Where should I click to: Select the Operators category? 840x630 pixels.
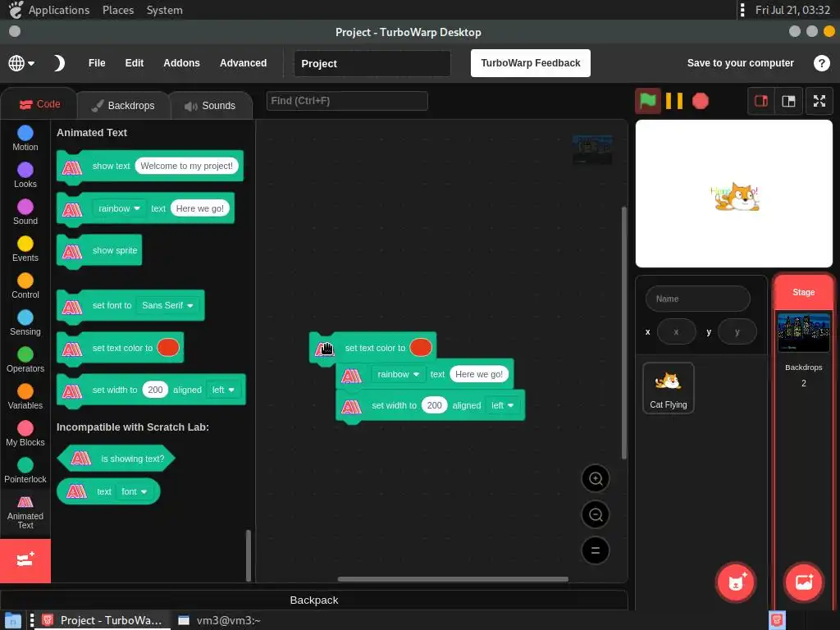[x=25, y=360]
